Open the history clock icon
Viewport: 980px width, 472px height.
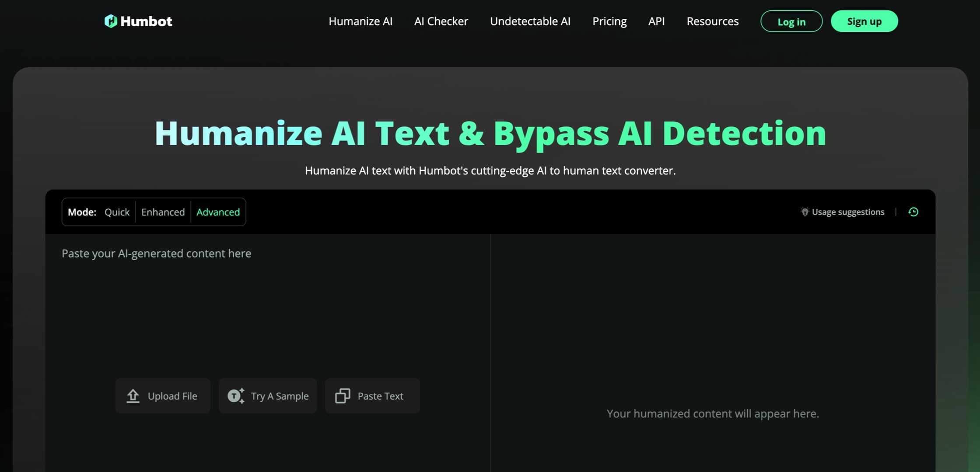click(x=913, y=212)
